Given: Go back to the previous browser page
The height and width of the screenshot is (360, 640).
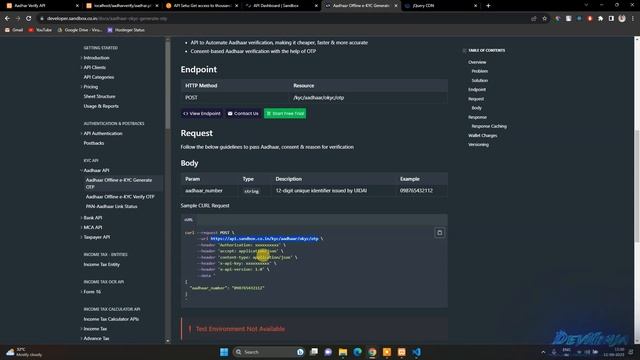Looking at the screenshot, I should (x=7, y=18).
